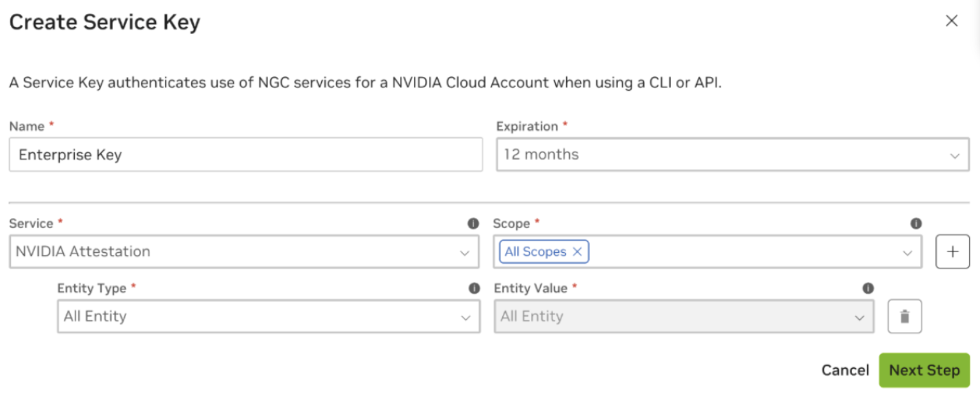The width and height of the screenshot is (980, 404).
Task: Add another service with plus button
Action: click(952, 252)
